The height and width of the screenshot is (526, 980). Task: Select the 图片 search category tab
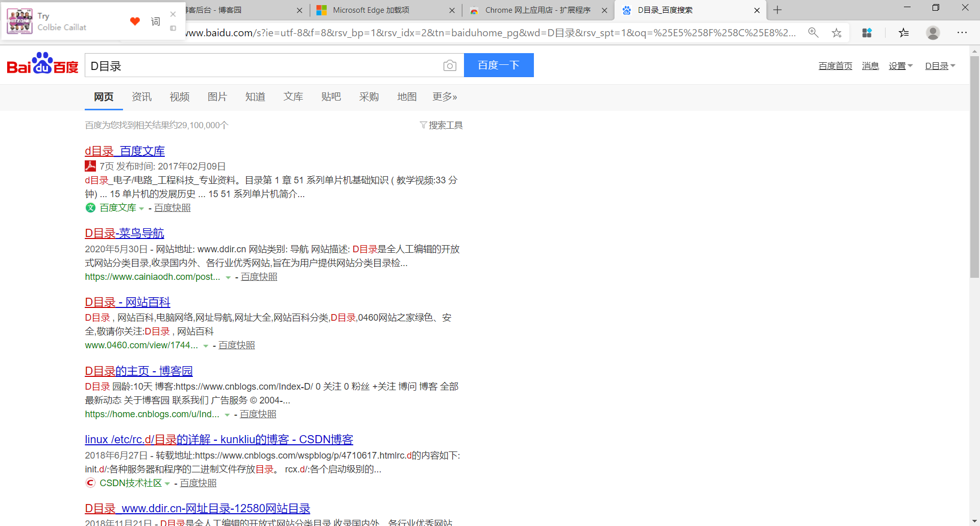217,97
